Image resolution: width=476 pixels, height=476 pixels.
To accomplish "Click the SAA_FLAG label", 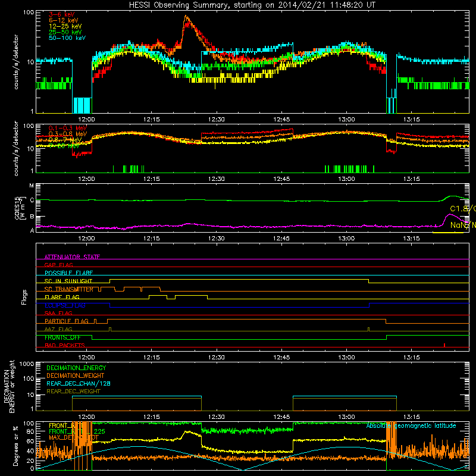I will click(x=58, y=313).
